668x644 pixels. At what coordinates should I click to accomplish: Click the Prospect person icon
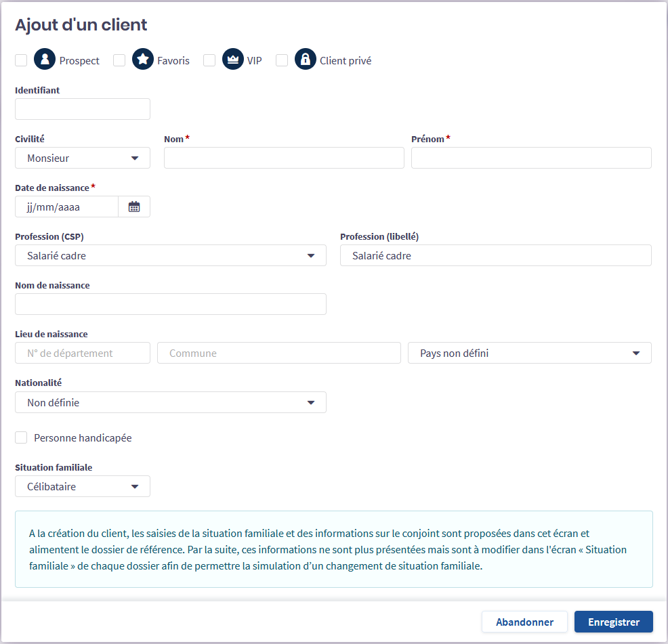(45, 60)
